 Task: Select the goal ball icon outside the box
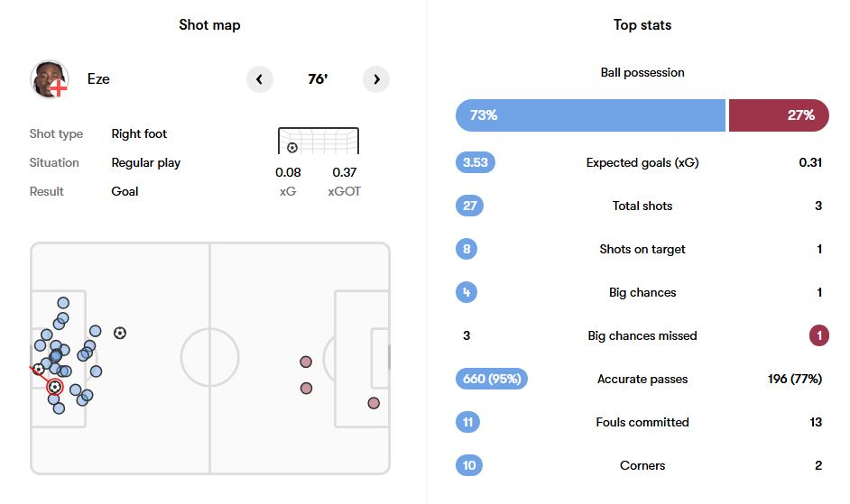pyautogui.click(x=120, y=333)
